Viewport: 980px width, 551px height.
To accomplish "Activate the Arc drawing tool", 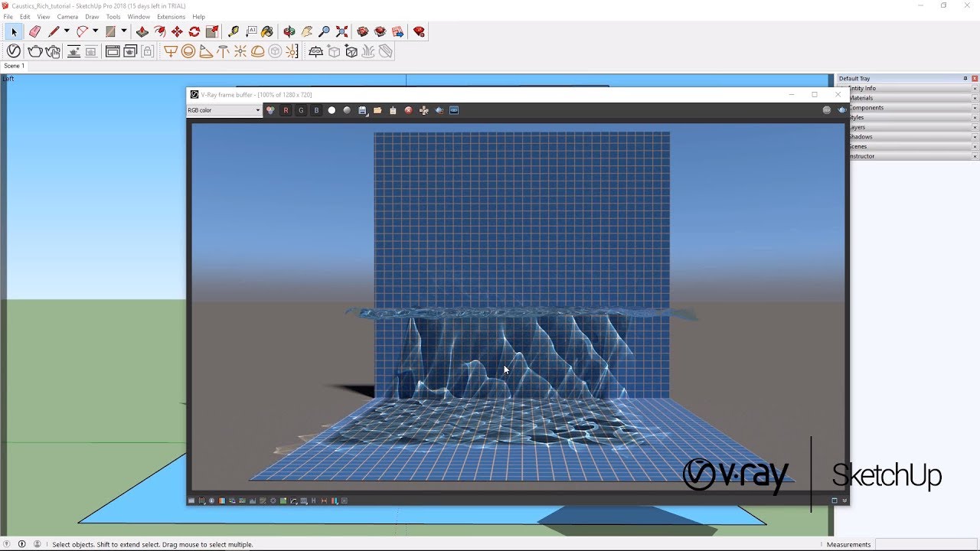I will 82,31.
